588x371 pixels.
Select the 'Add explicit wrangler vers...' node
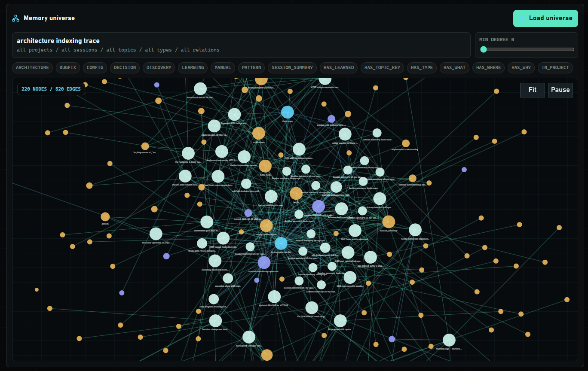coord(249,337)
